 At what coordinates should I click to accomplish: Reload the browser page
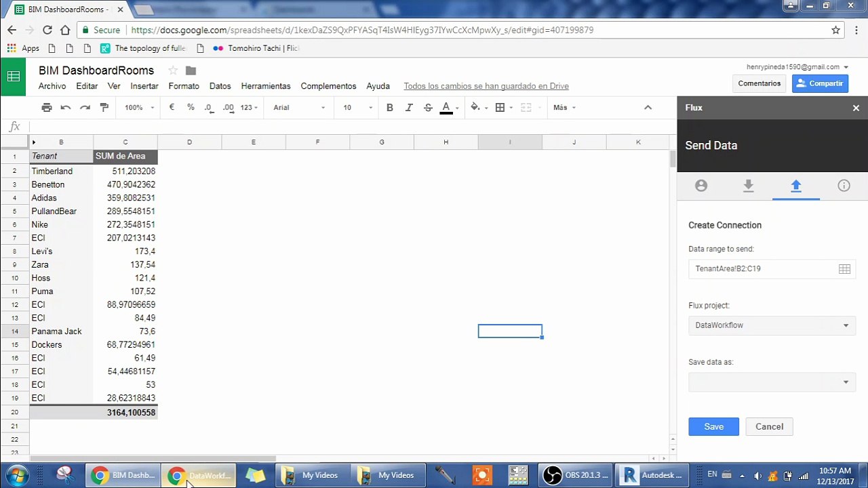(x=47, y=30)
